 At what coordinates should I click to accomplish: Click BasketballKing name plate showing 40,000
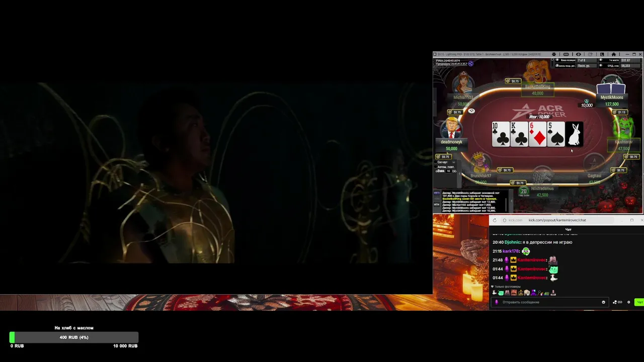(x=537, y=89)
